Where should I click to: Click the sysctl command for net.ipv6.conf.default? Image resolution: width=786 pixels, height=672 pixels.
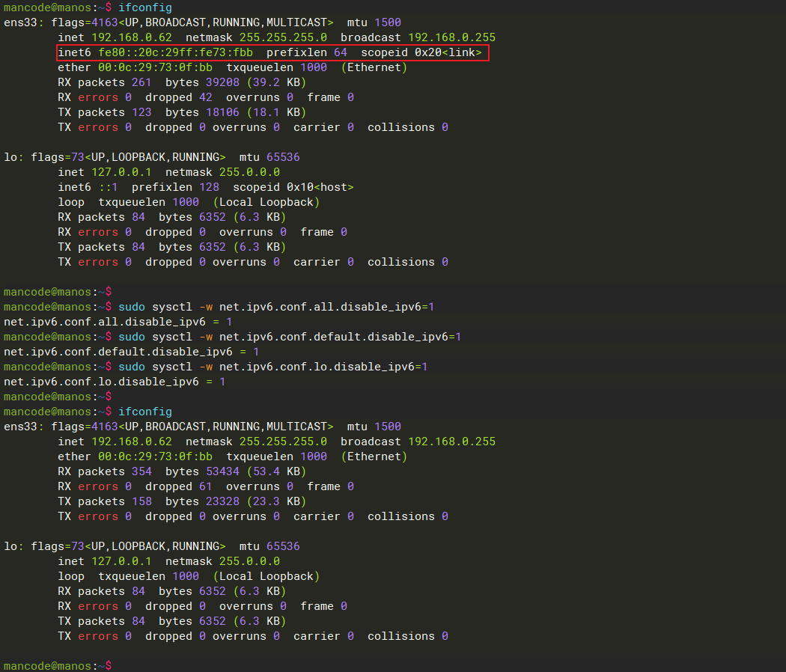(289, 337)
